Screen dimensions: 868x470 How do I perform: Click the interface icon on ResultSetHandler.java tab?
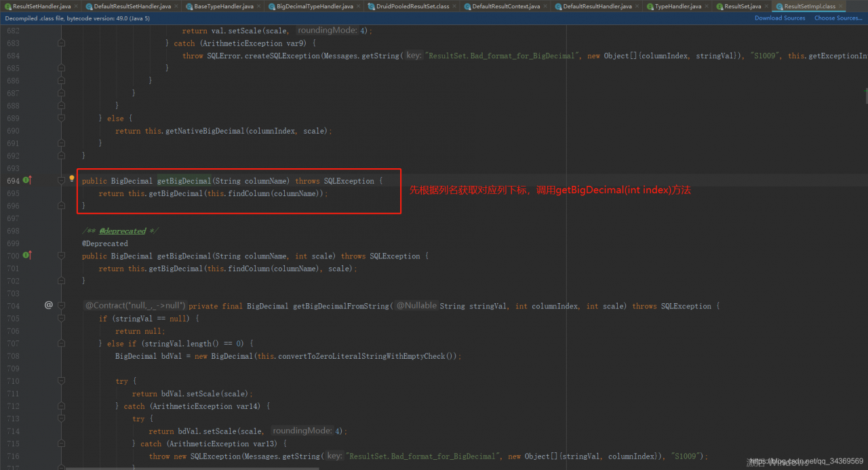coord(8,6)
